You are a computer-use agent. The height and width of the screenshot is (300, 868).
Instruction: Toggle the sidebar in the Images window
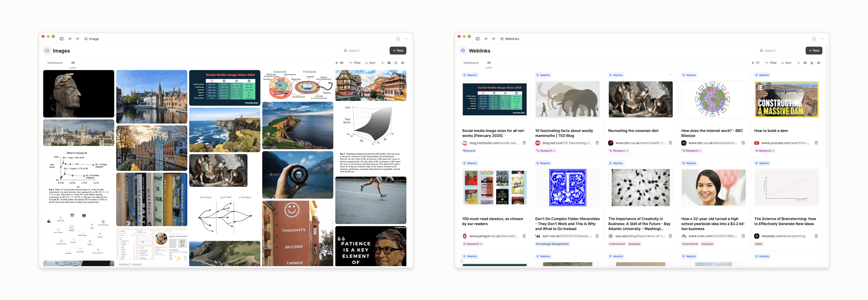(x=61, y=39)
